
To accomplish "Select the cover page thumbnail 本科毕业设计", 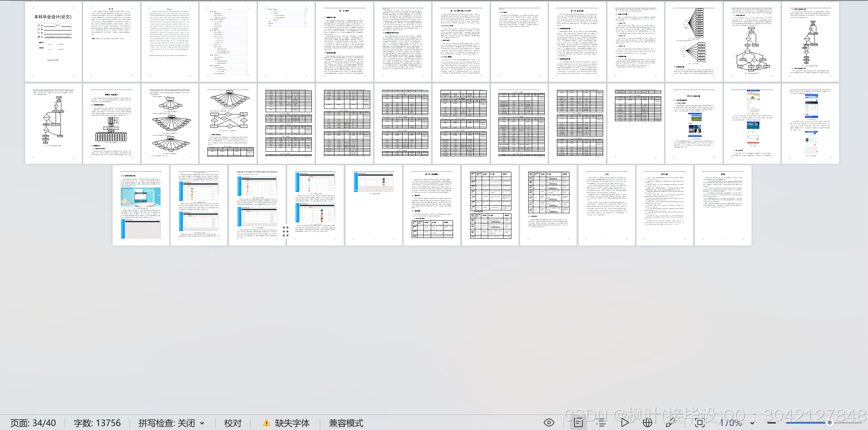I will tap(53, 42).
